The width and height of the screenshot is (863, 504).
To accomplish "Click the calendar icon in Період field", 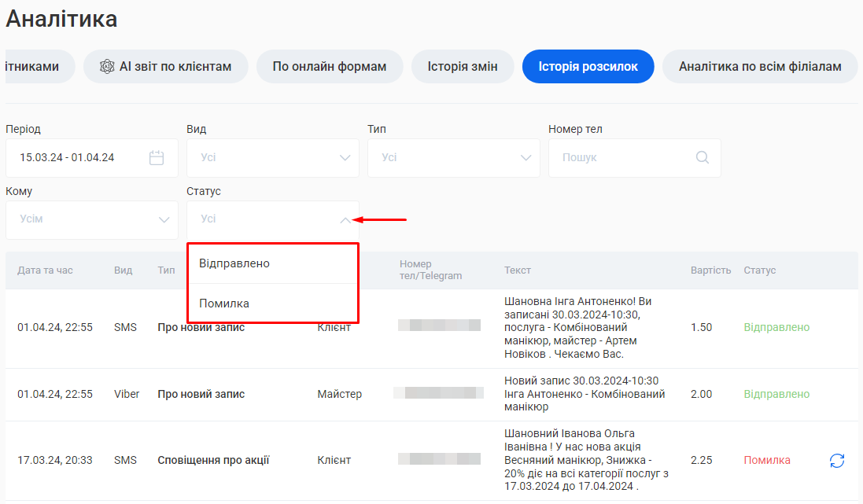I will coord(157,158).
